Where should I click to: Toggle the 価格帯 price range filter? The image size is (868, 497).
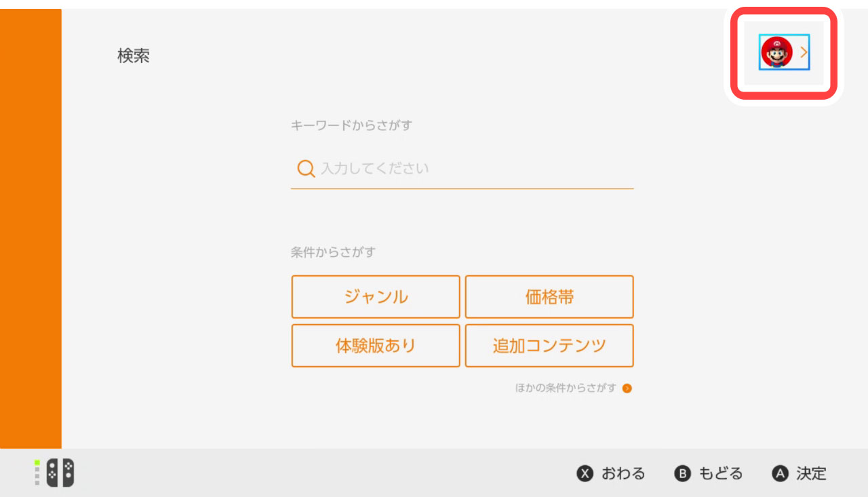(x=549, y=296)
